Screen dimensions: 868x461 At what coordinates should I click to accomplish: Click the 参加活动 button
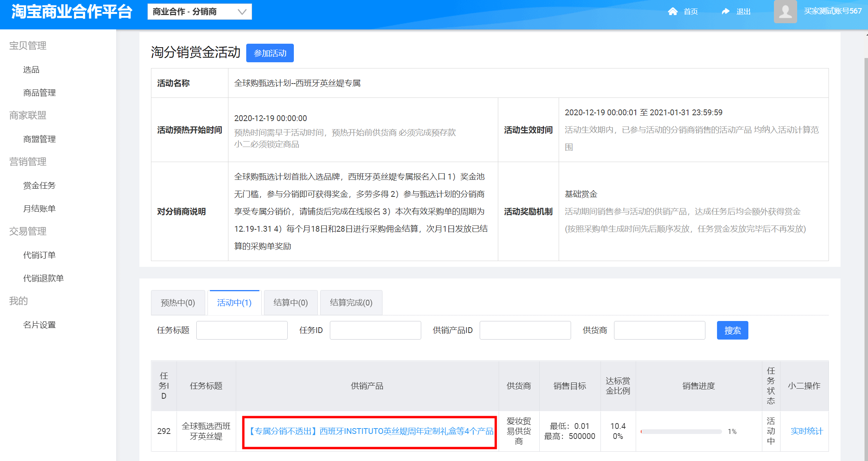click(270, 53)
